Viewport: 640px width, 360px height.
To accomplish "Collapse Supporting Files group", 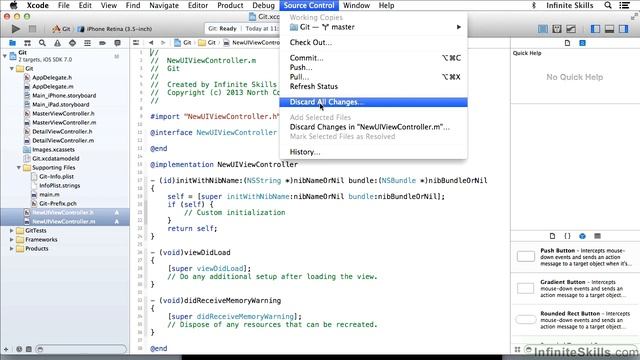I will 19,167.
